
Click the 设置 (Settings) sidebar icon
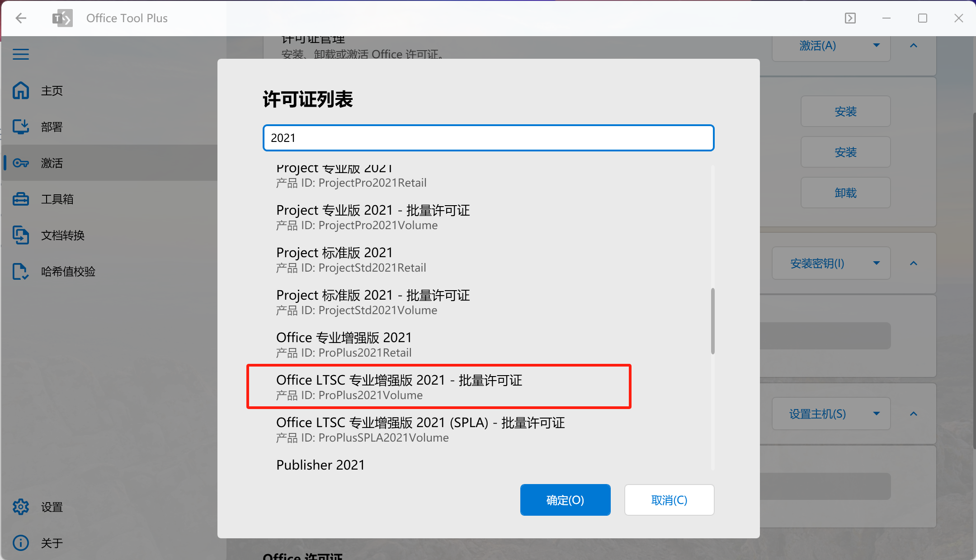click(21, 506)
